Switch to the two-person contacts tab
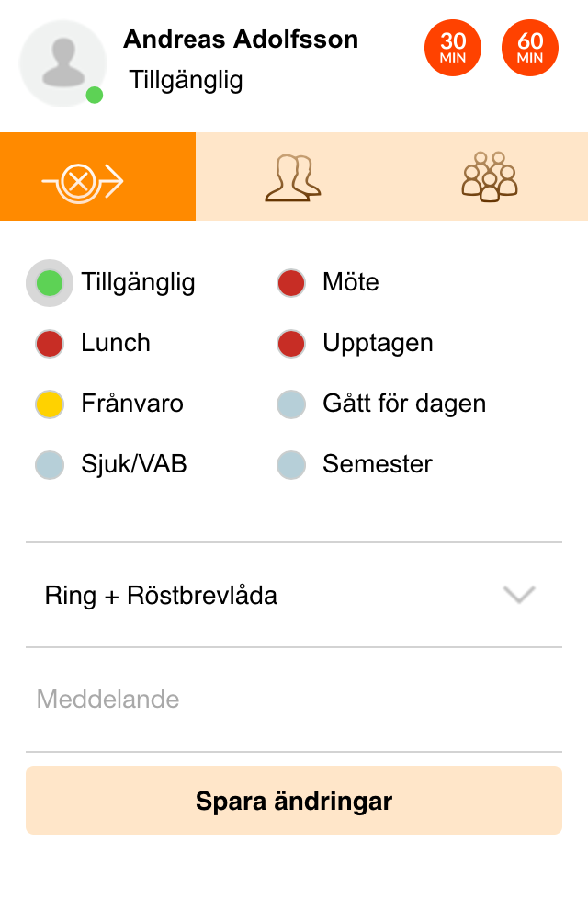Viewport: 588px width, 922px height. click(294, 176)
